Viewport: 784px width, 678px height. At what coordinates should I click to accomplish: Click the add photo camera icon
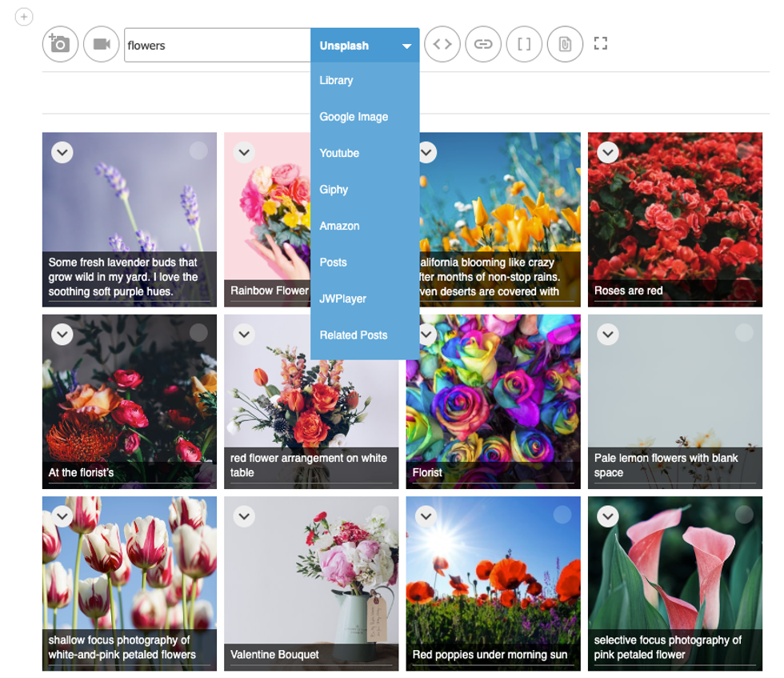tap(61, 45)
